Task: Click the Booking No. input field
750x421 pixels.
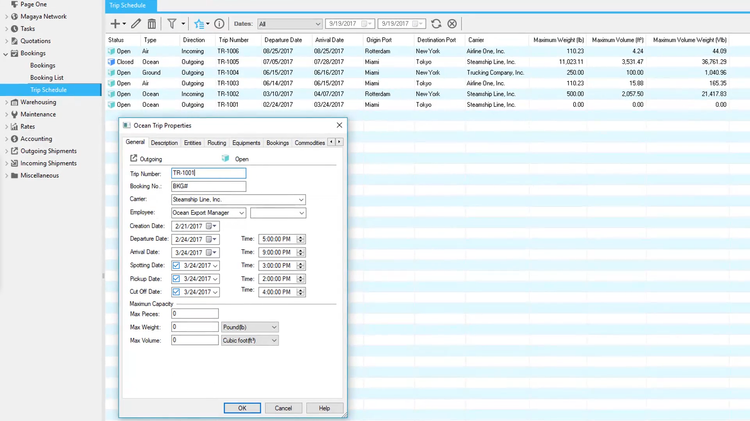Action: point(209,186)
